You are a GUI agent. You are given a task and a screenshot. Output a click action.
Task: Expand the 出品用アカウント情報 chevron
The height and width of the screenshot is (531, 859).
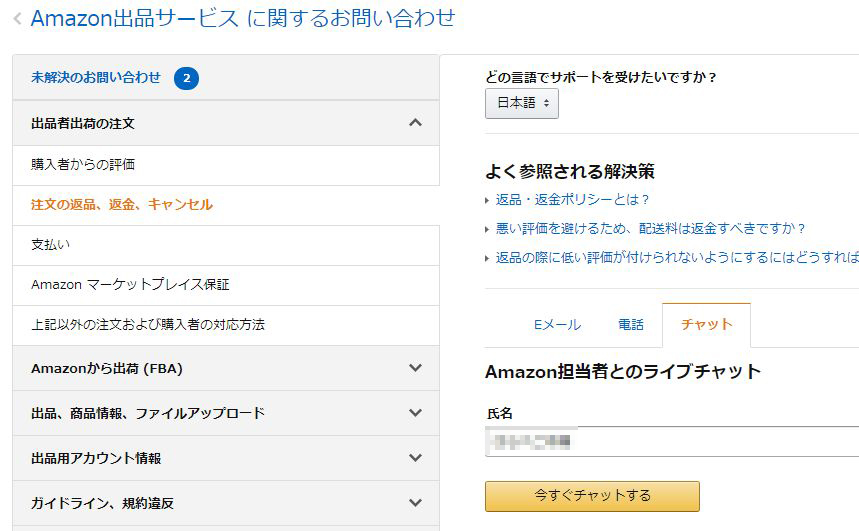[415, 458]
